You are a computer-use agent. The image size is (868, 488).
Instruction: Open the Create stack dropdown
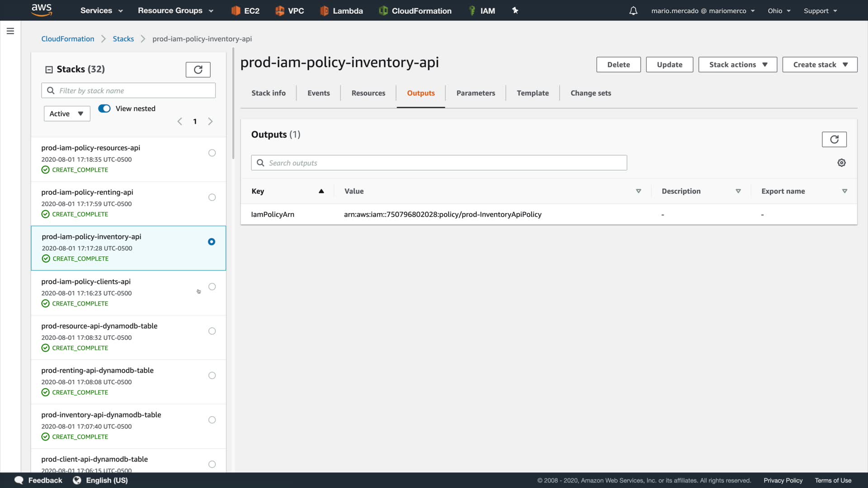(x=819, y=65)
